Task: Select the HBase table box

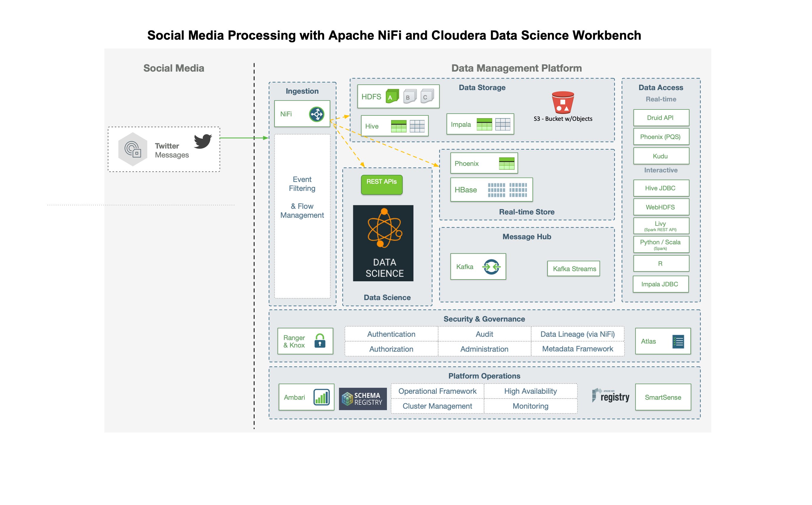Action: coord(491,190)
